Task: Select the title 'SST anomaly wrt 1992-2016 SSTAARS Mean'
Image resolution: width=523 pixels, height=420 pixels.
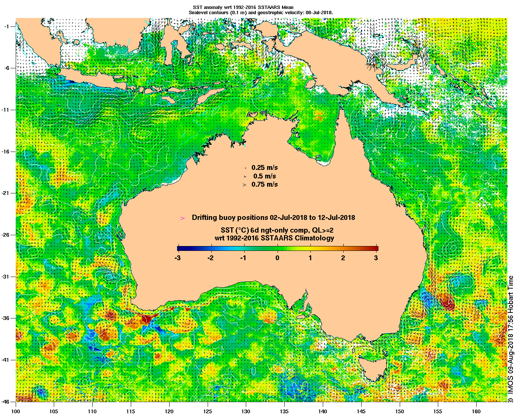Action: click(243, 7)
